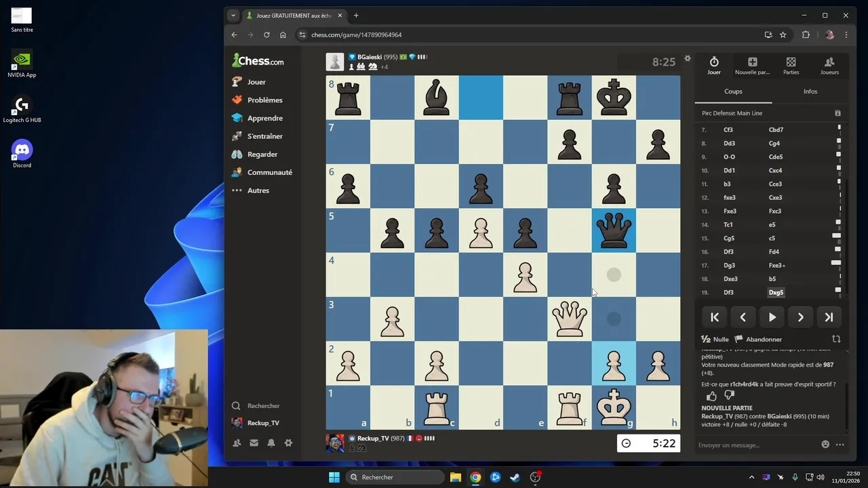Open Logitech G HUB desktop shortcut
This screenshot has width=868, height=488.
point(22,109)
